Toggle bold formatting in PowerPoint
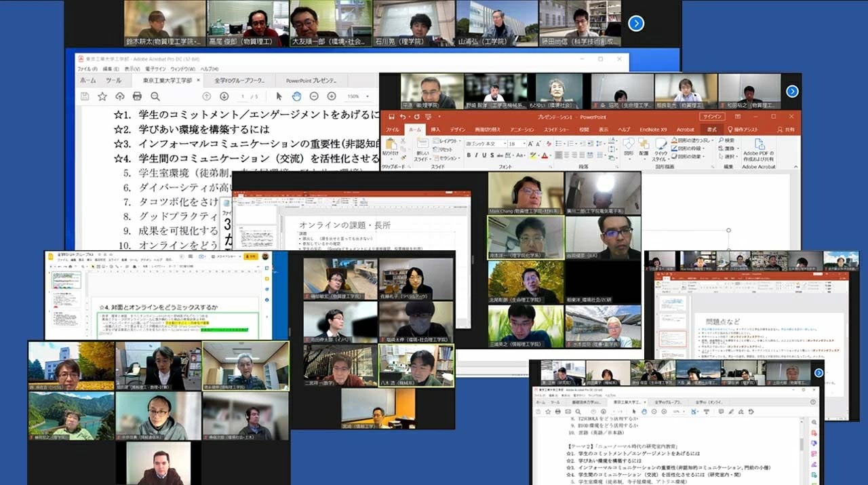The image size is (868, 485). pyautogui.click(x=467, y=154)
